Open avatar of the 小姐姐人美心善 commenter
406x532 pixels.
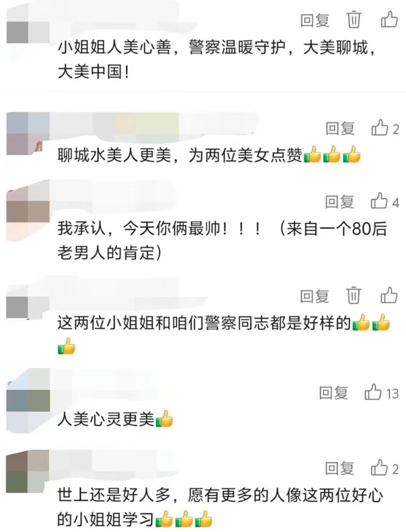(x=28, y=33)
